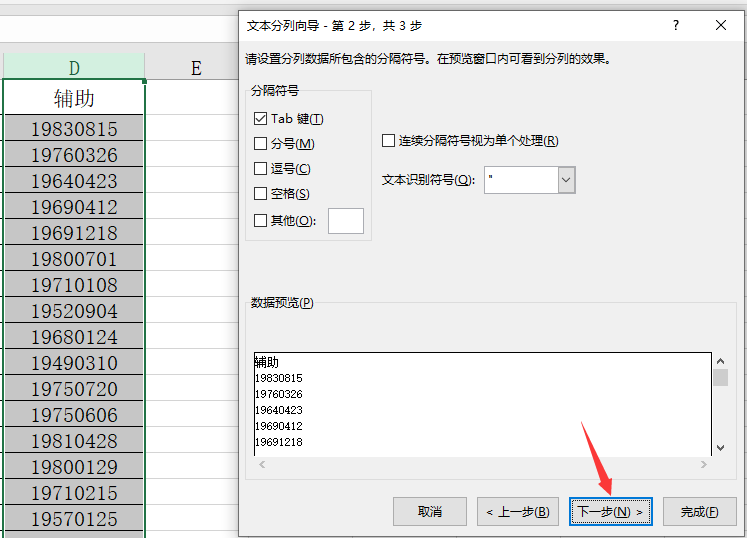Image resolution: width=747 pixels, height=538 pixels.
Task: Click data preview scroll up arrow
Action: [x=720, y=359]
